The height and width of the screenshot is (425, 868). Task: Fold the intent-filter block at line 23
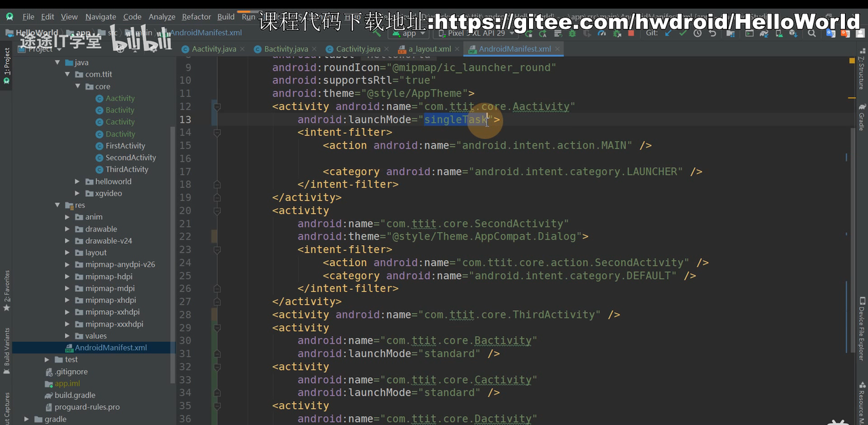(217, 249)
